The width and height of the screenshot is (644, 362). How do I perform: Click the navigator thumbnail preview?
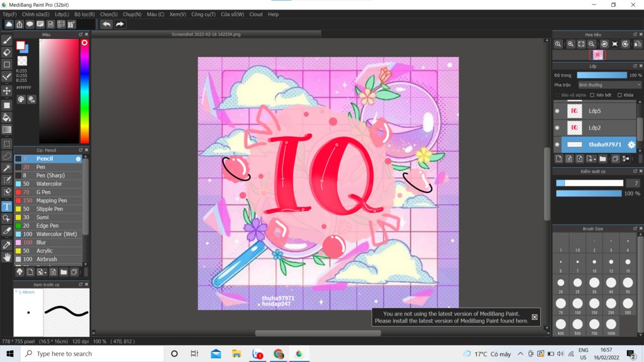tap(597, 55)
